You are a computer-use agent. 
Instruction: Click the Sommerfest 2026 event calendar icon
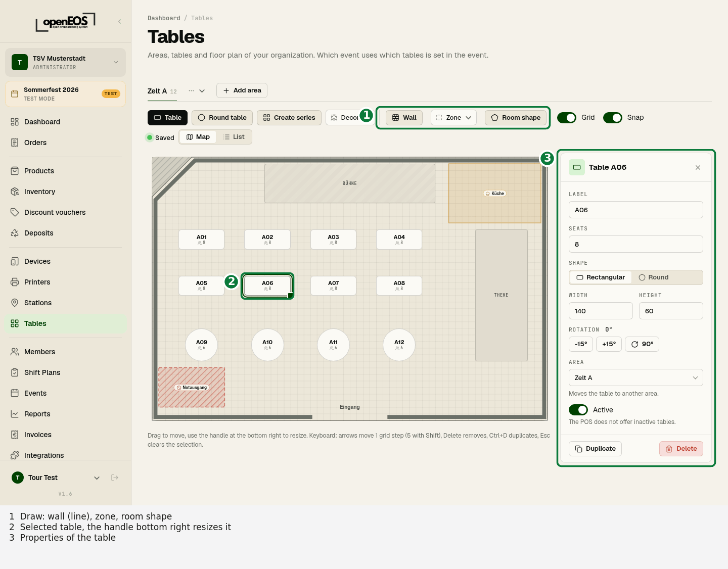click(x=15, y=94)
